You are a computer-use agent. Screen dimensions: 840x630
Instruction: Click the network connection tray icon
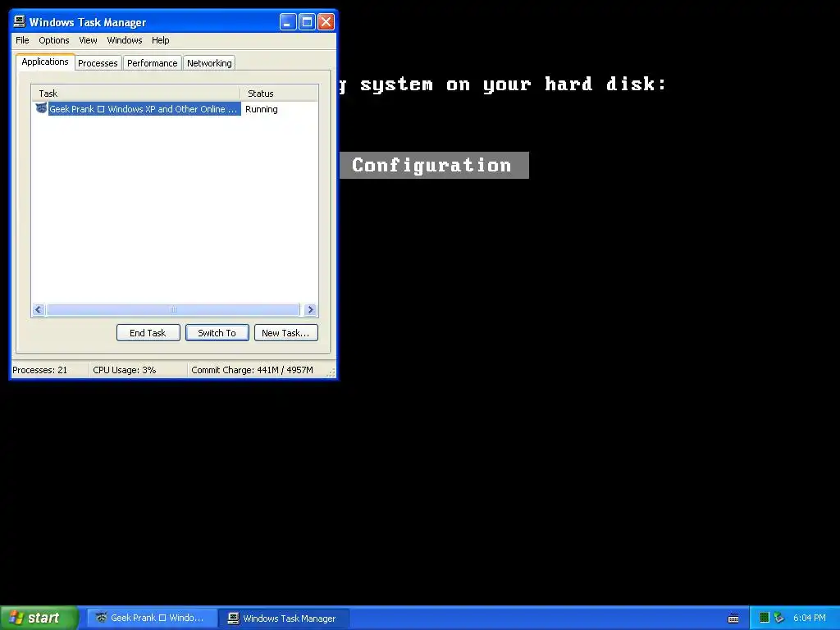point(779,618)
